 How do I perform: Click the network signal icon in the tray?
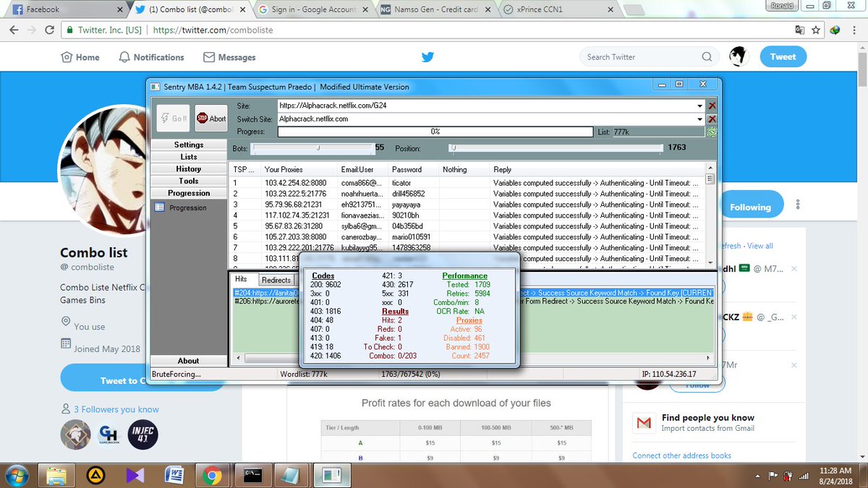tap(803, 475)
